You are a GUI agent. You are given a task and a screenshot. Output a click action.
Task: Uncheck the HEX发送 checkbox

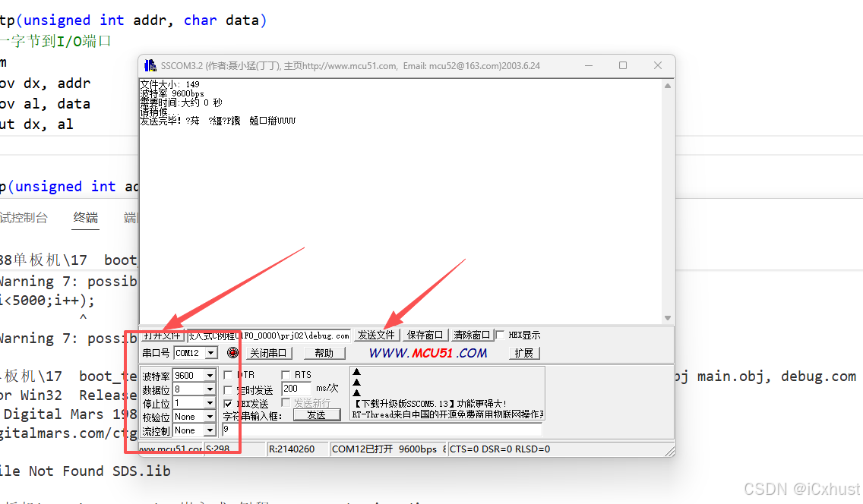pos(228,404)
